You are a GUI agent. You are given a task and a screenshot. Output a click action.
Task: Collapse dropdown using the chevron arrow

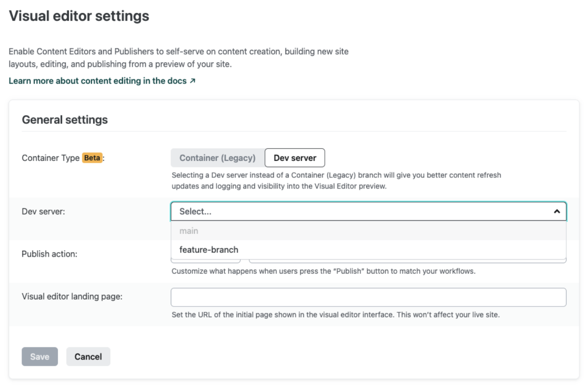click(x=557, y=211)
